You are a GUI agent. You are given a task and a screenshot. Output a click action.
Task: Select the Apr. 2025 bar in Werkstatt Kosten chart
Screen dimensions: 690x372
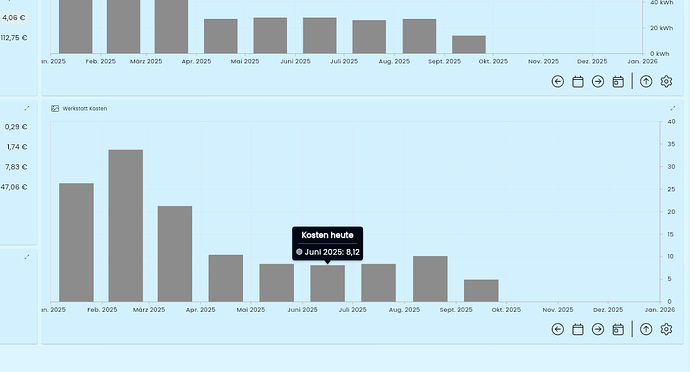click(x=226, y=278)
